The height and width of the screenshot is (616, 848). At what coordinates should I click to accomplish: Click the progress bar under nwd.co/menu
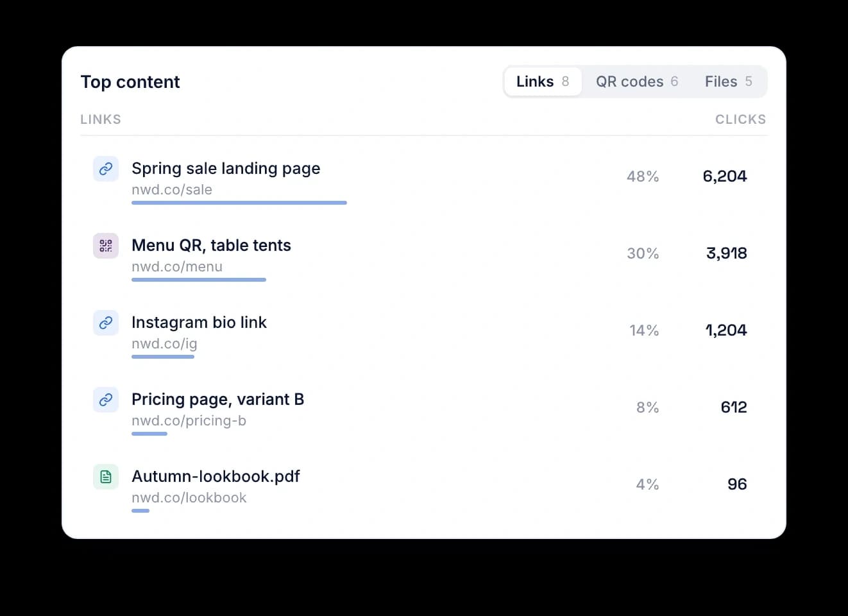[199, 280]
